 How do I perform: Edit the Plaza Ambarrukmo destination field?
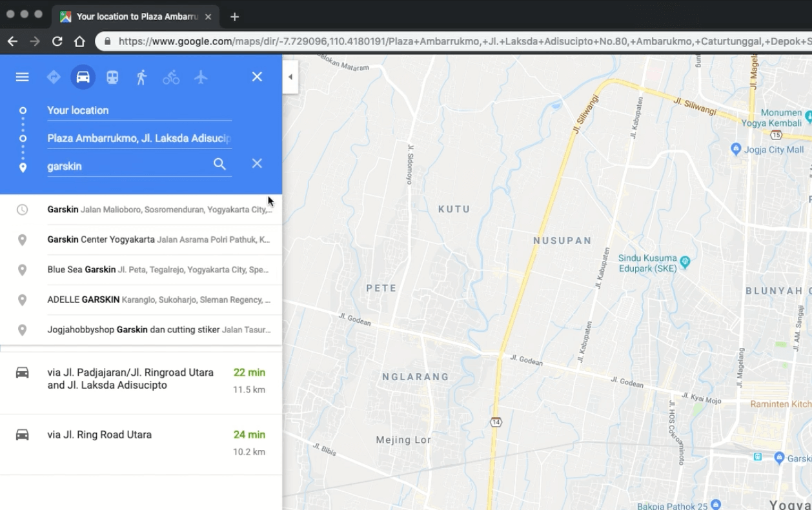(x=139, y=138)
